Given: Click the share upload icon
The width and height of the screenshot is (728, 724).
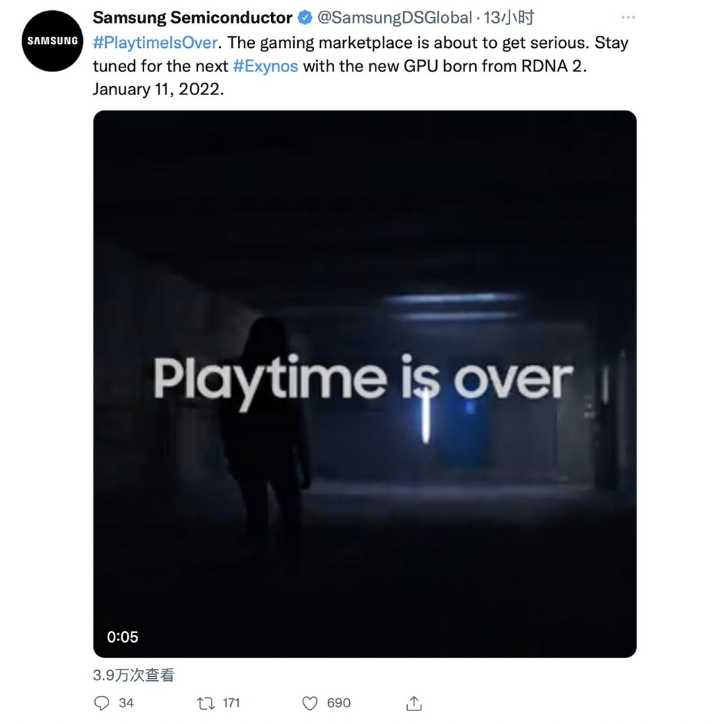Looking at the screenshot, I should pos(414,703).
